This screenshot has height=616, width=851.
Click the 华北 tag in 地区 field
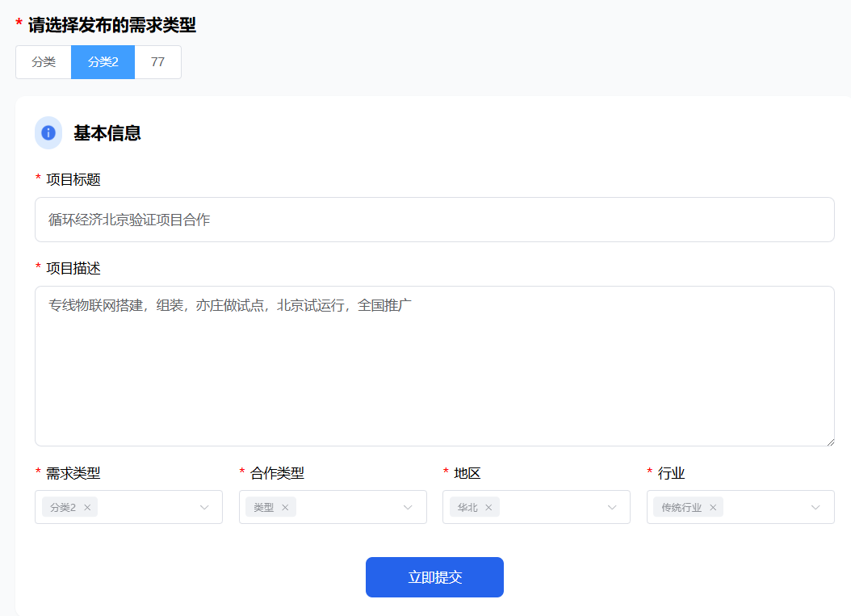coord(467,508)
